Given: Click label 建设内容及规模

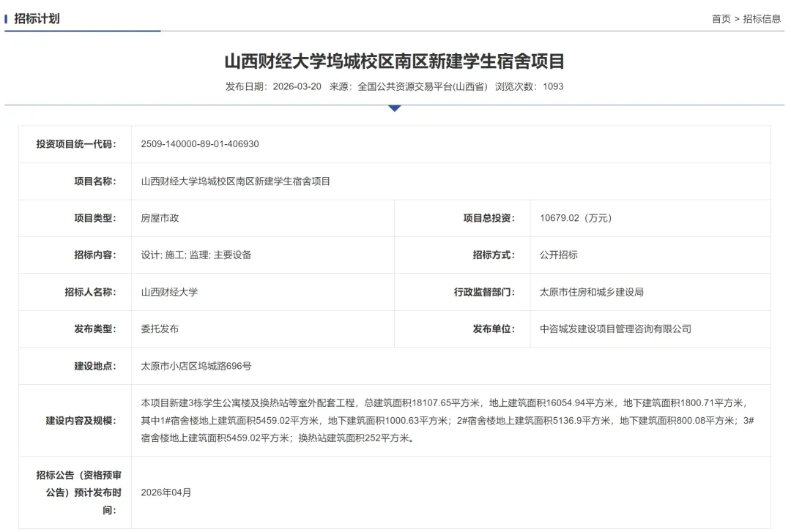Looking at the screenshot, I should [x=81, y=421].
